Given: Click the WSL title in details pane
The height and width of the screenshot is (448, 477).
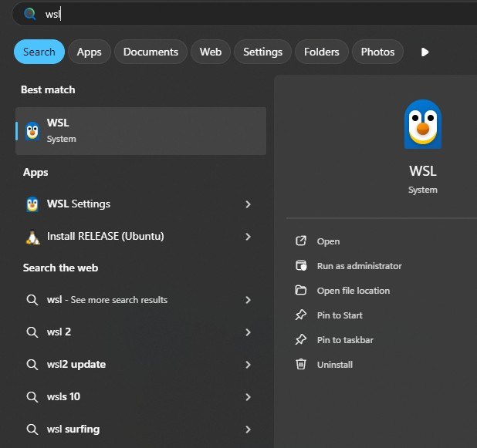Looking at the screenshot, I should pos(422,171).
